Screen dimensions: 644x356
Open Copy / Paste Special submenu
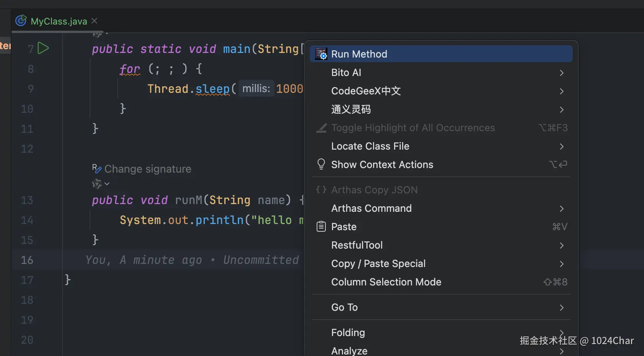pos(378,264)
